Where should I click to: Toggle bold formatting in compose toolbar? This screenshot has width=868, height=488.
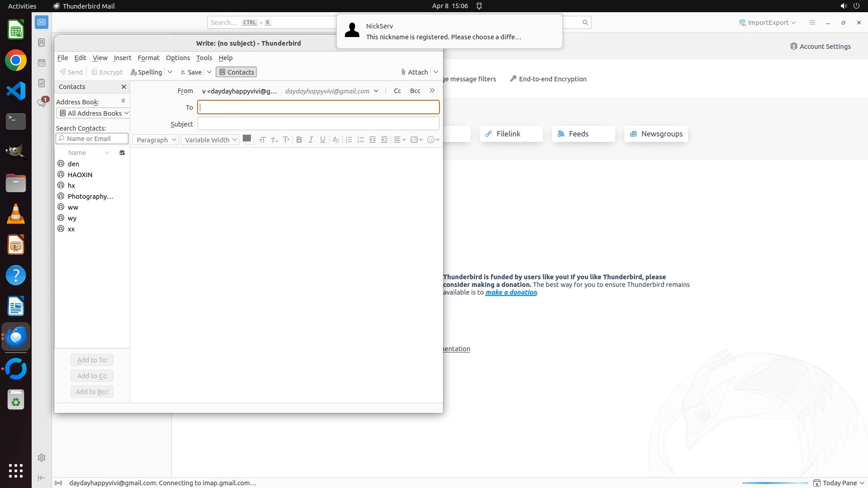tap(299, 140)
